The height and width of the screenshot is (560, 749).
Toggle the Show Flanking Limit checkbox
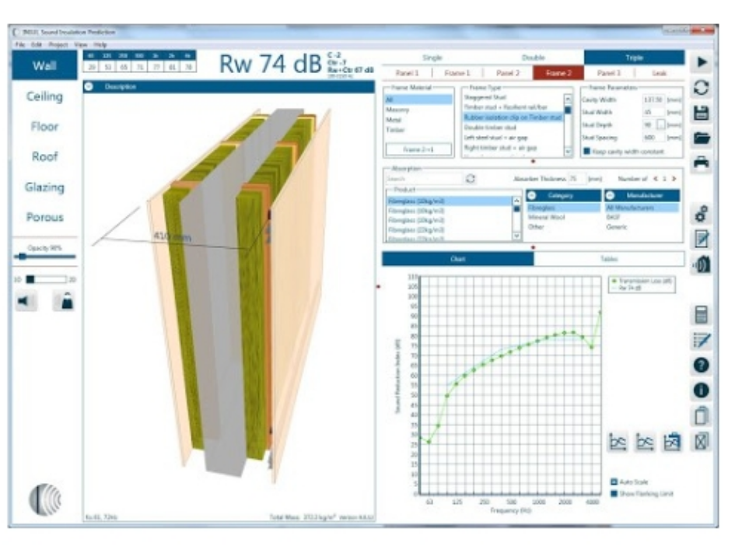click(613, 493)
